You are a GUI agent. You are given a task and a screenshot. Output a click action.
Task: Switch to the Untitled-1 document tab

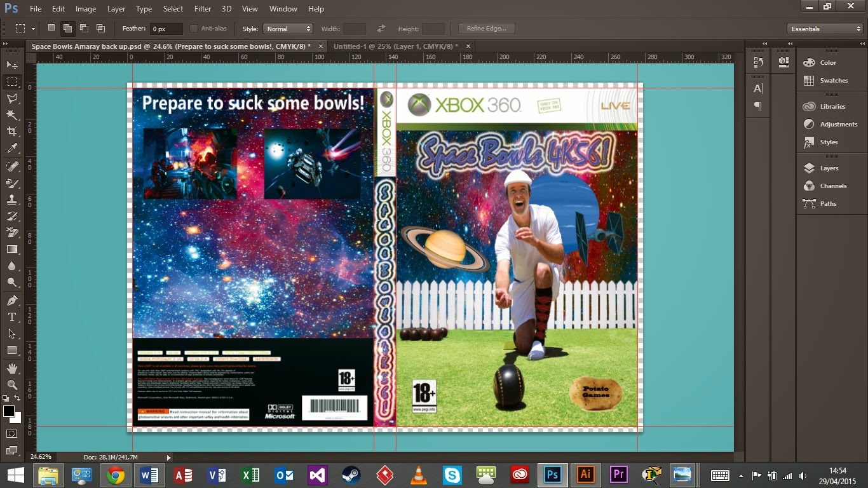(x=395, y=46)
